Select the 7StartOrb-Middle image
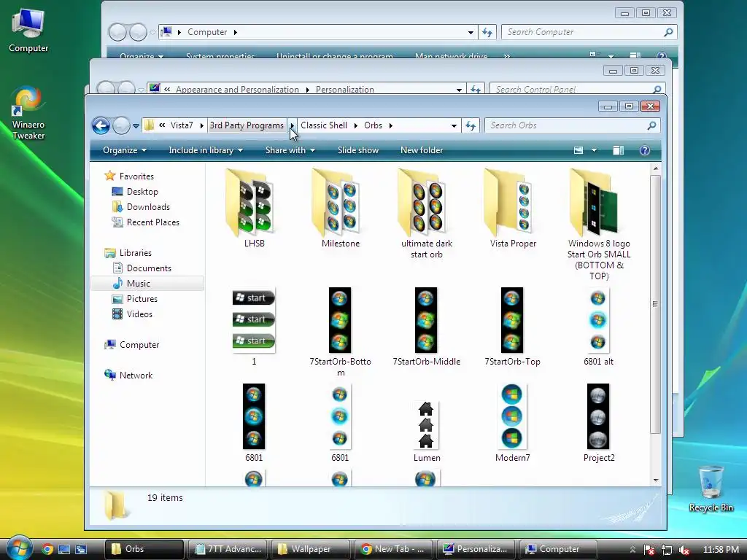Viewport: 747px width, 560px height. click(426, 326)
